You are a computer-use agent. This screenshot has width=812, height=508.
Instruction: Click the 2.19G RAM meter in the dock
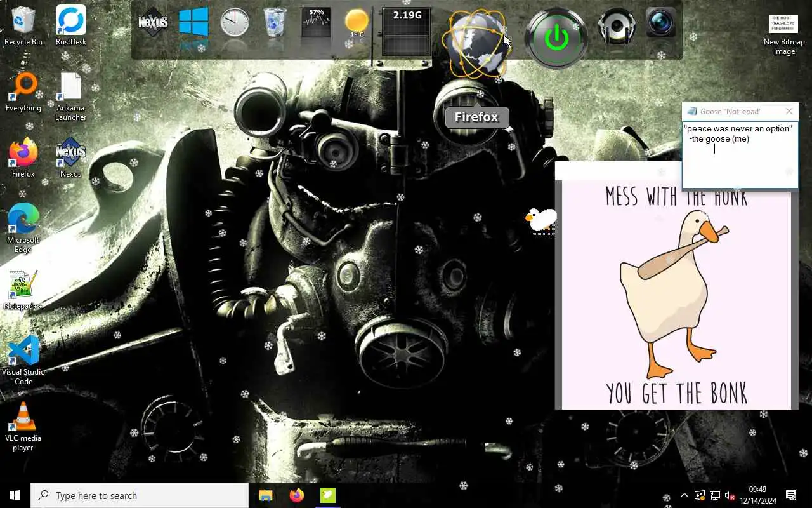pyautogui.click(x=407, y=32)
